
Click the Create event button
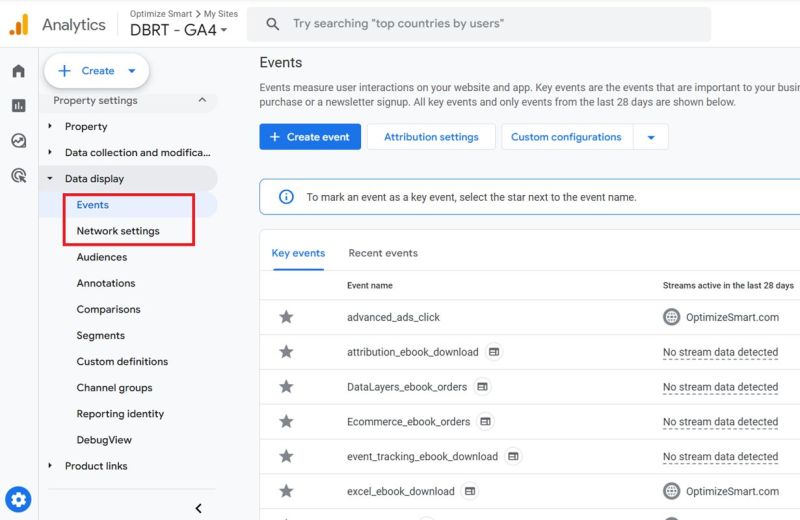(x=310, y=137)
